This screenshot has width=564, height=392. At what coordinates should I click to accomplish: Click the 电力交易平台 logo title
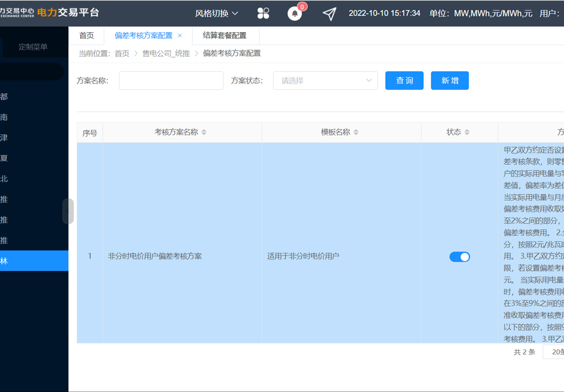(x=68, y=12)
